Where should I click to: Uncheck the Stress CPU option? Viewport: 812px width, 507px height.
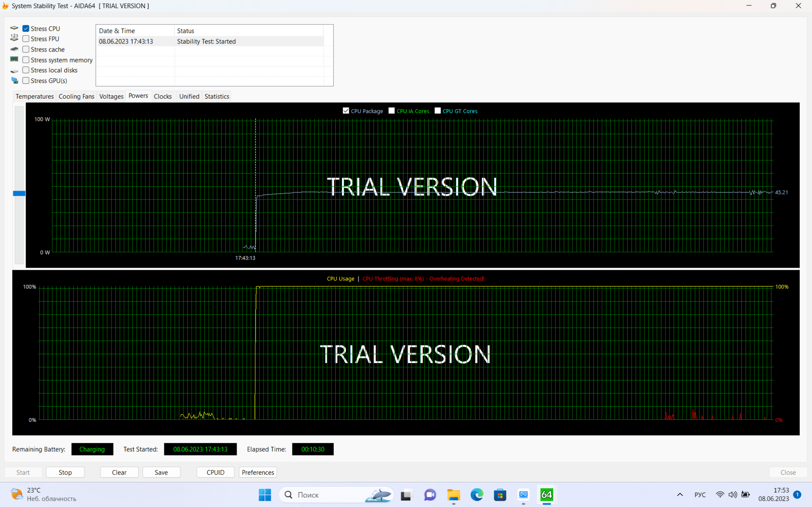(x=26, y=29)
